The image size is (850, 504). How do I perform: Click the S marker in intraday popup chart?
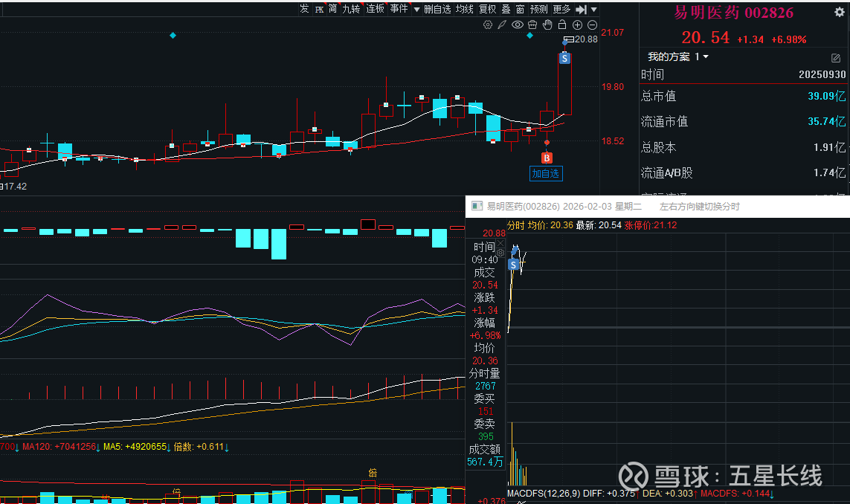click(513, 265)
